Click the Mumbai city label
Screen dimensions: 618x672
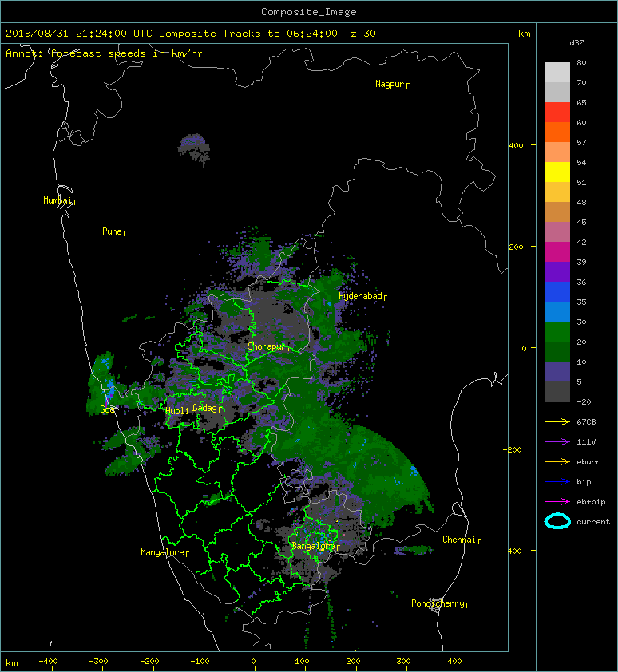tap(60, 200)
